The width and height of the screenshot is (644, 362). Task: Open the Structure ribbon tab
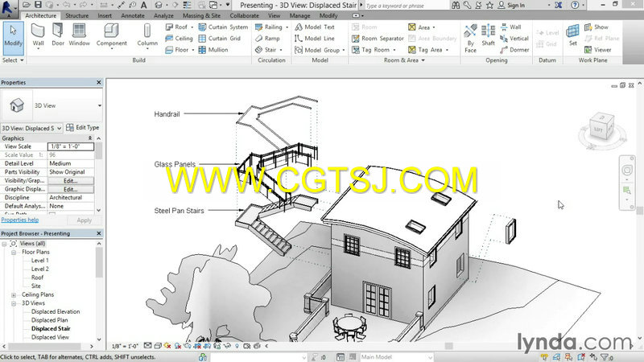point(76,15)
